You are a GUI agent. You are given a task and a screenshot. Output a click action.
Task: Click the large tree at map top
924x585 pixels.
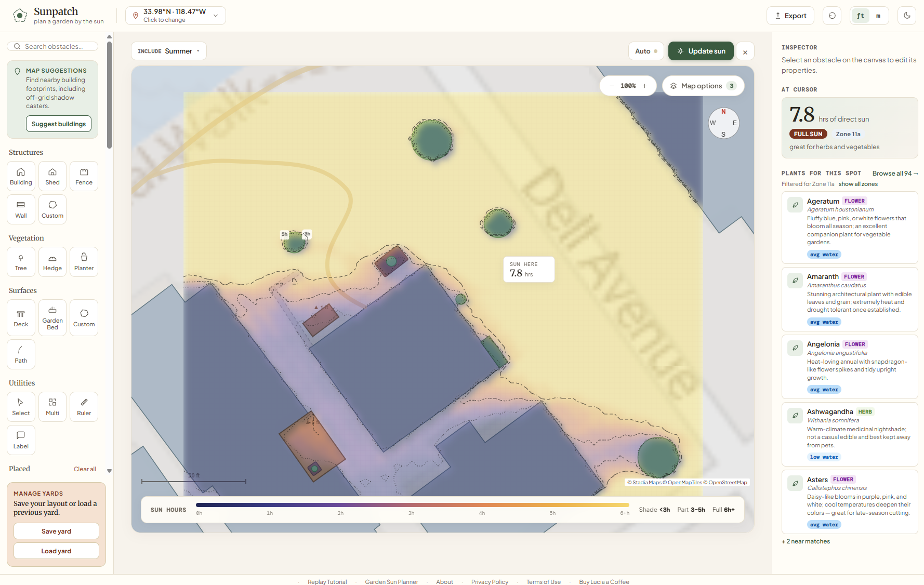point(431,139)
